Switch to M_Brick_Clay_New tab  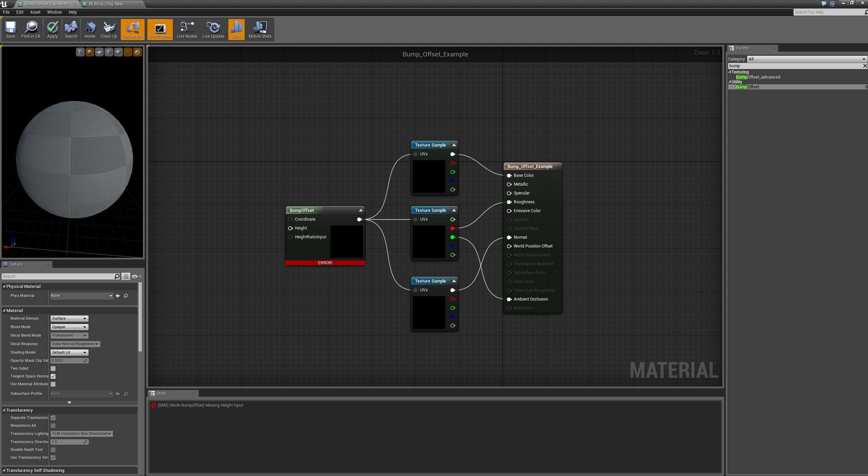tap(105, 4)
